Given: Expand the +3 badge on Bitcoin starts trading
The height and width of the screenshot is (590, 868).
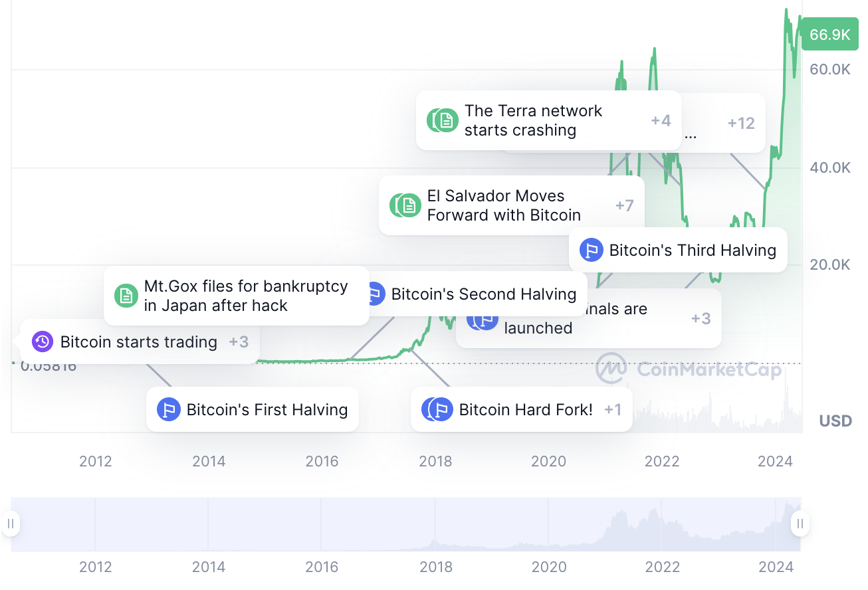Looking at the screenshot, I should pyautogui.click(x=239, y=342).
